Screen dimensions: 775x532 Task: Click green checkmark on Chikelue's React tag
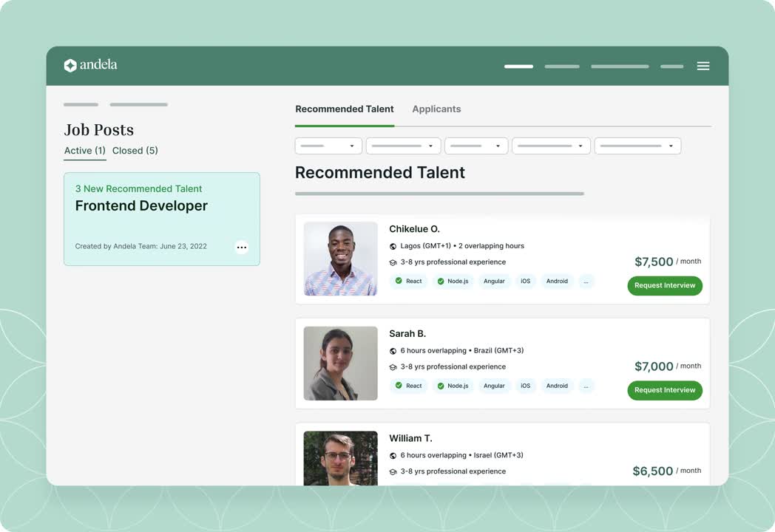tap(399, 282)
